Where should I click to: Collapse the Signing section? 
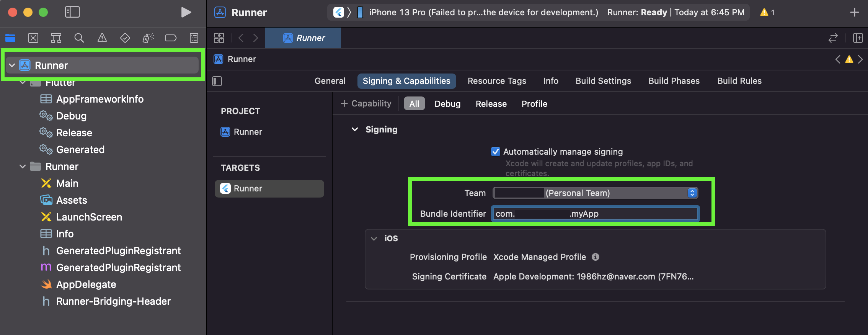tap(355, 129)
